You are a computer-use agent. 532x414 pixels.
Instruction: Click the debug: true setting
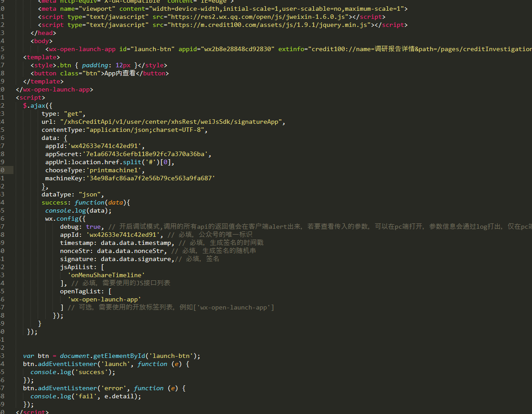pyautogui.click(x=82, y=227)
